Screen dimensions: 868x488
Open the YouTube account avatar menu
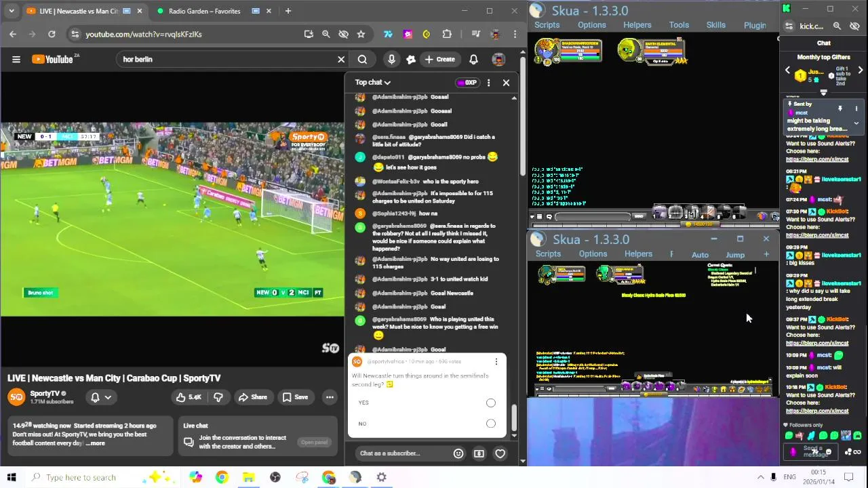pos(498,59)
